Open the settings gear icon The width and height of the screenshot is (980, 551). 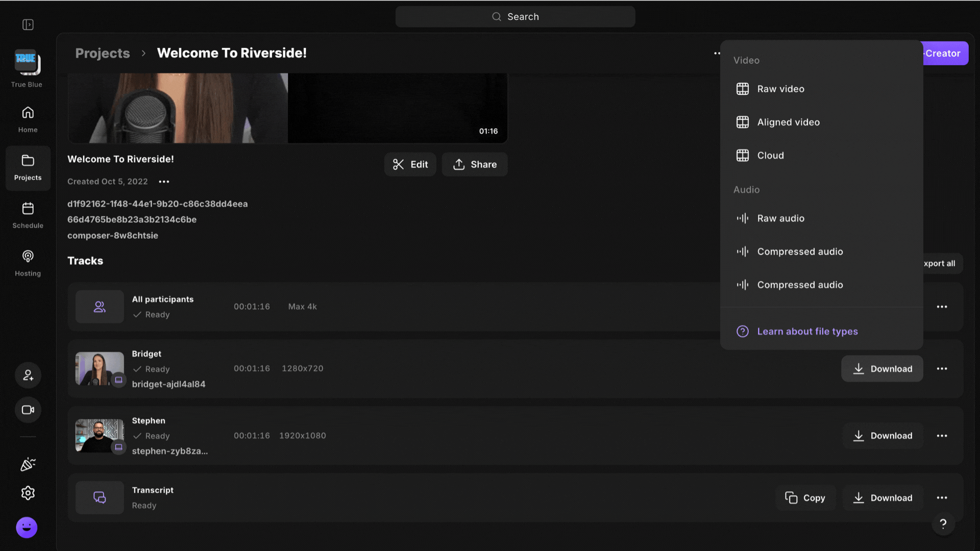coord(28,493)
